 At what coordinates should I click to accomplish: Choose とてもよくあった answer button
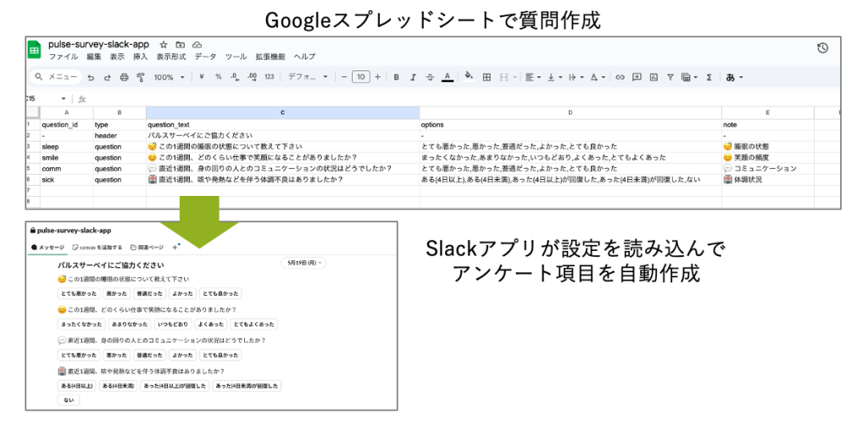pos(254,325)
